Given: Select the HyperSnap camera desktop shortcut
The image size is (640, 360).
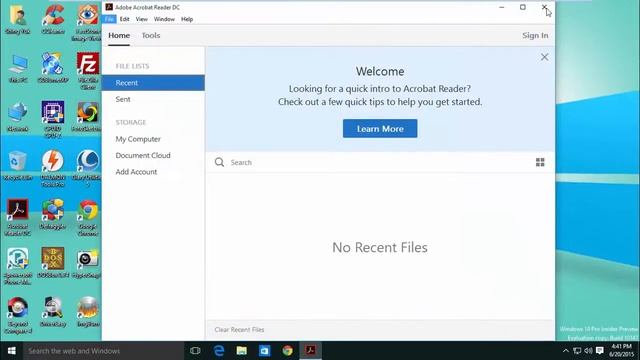Looking at the screenshot, I should pos(87,262).
